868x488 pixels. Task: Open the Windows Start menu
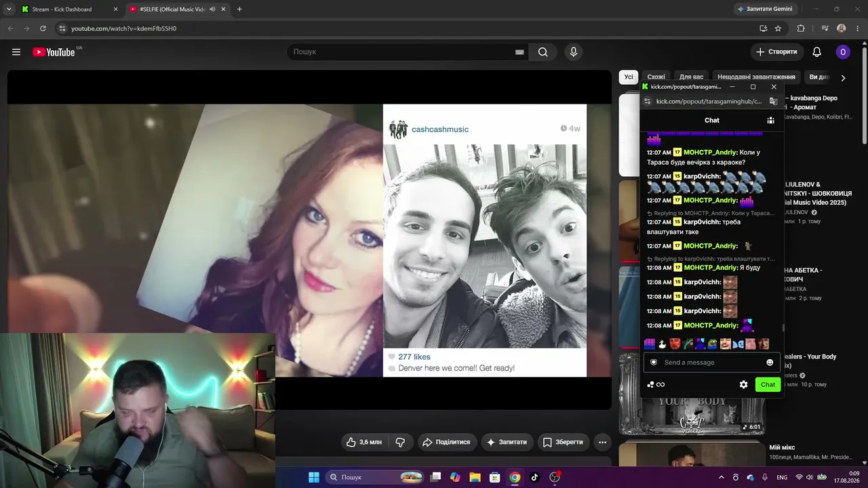(314, 477)
